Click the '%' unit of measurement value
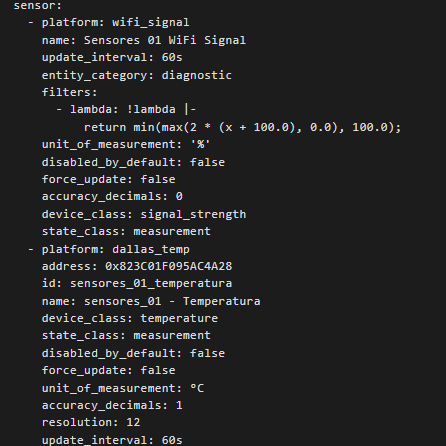 200,145
